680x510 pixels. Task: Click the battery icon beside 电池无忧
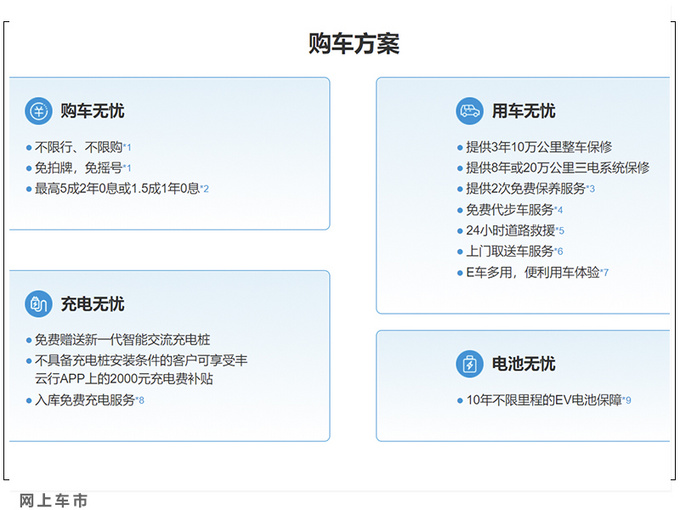point(469,364)
